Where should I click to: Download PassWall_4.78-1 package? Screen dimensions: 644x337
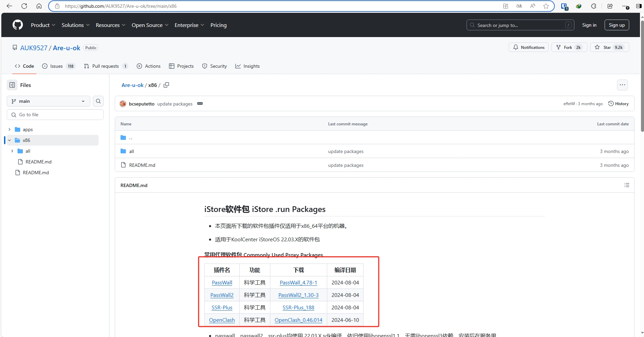coord(298,282)
